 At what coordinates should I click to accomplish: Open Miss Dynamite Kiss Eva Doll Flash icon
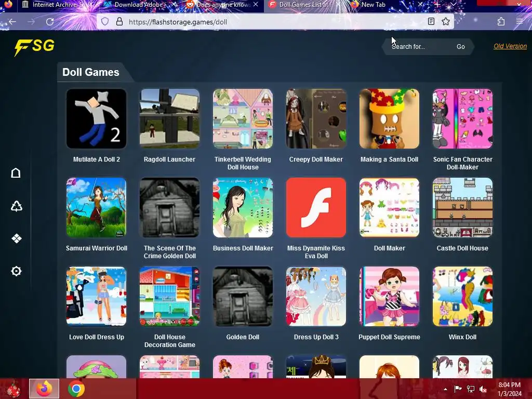coord(316,208)
